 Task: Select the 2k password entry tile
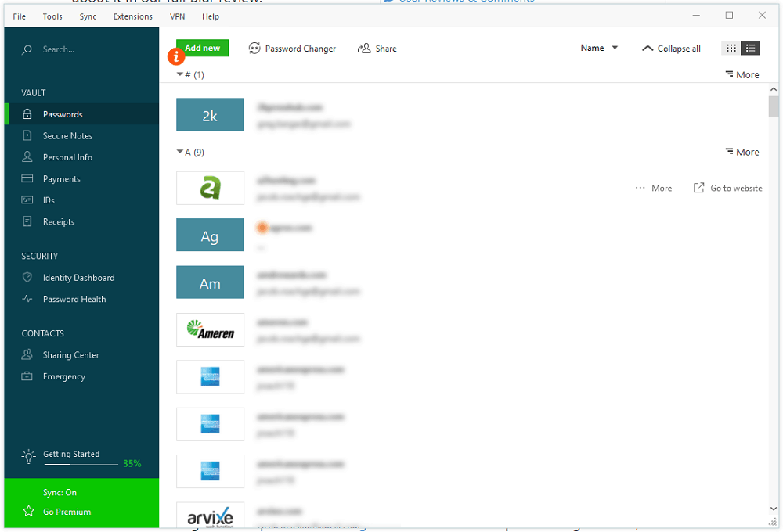[210, 115]
